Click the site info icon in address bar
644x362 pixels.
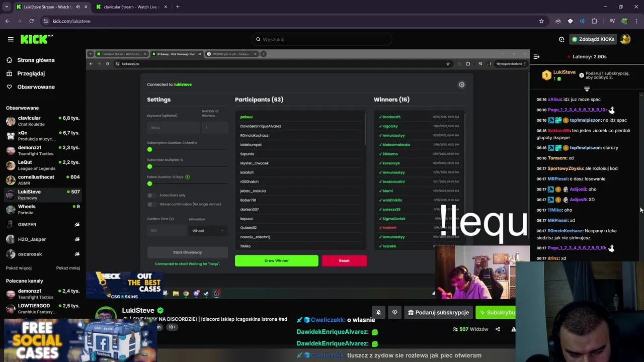coord(46,21)
